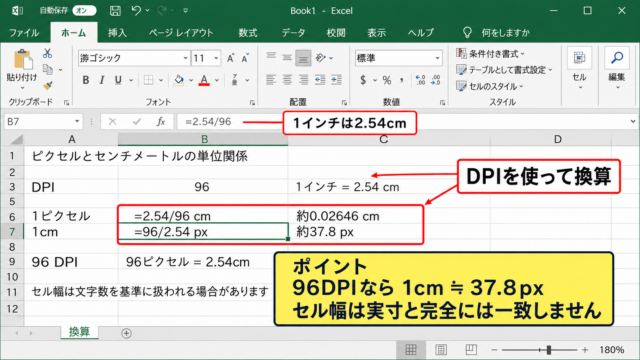Toggle bottom align
The height and width of the screenshot is (360, 640).
coord(303,58)
